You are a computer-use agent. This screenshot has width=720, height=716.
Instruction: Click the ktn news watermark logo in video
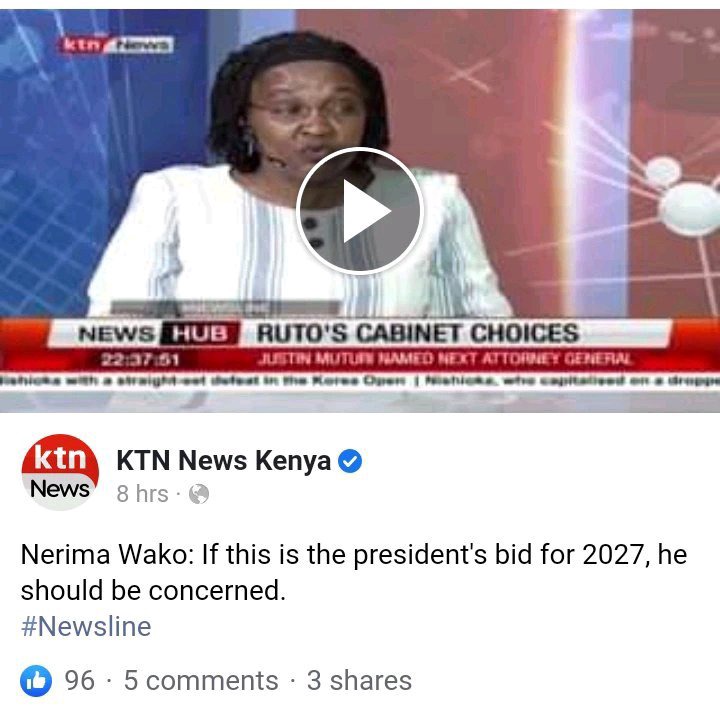pos(115,45)
